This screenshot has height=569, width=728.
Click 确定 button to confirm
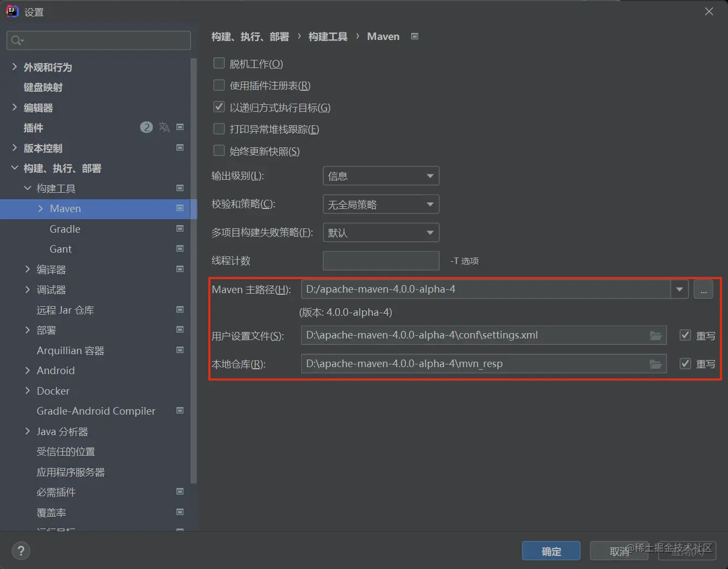point(551,551)
